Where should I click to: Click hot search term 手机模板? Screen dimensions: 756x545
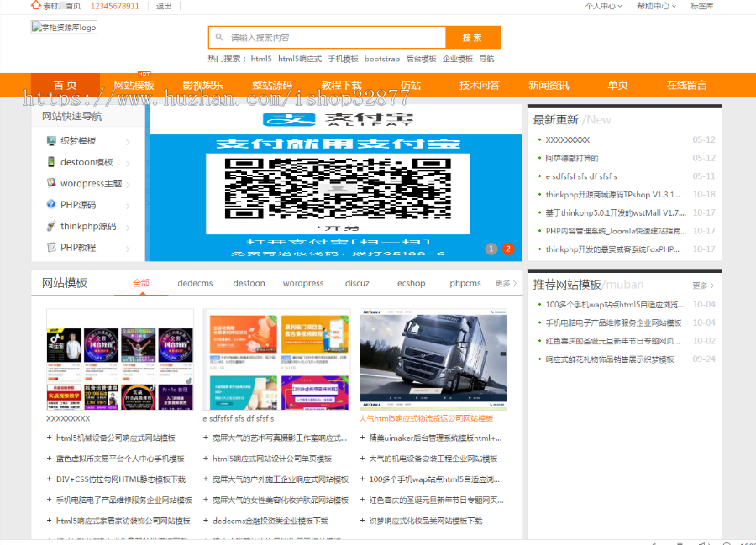click(343, 59)
